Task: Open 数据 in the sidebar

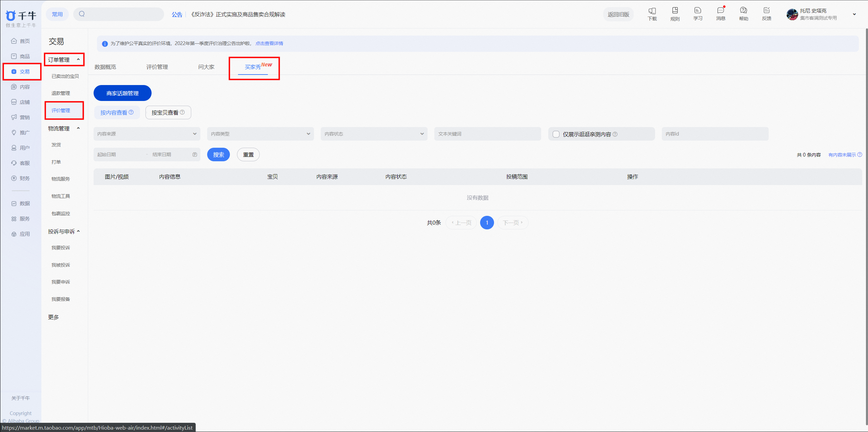Action: [x=21, y=203]
